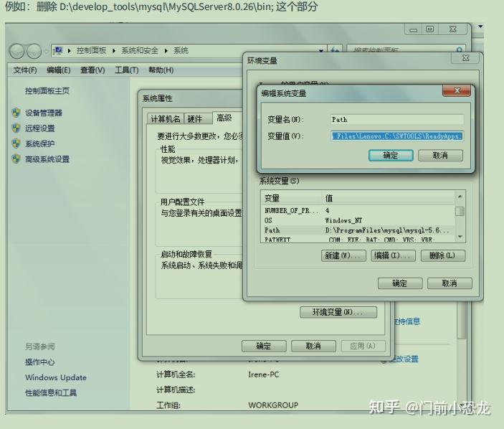Open 系统保护 link
Image resolution: width=504 pixels, height=429 pixels.
click(x=40, y=143)
